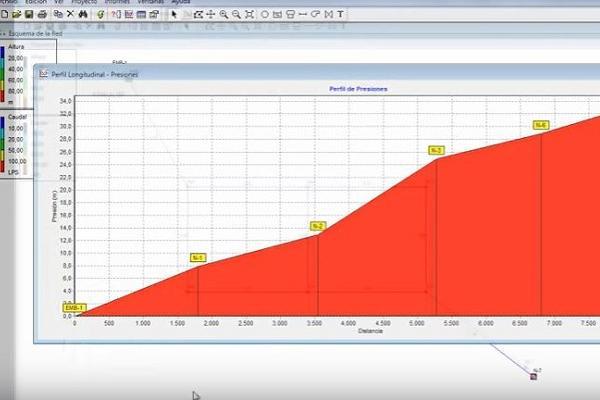Select the Zoom Out magnifier tool
Screen dimensions: 600x400
pyautogui.click(x=236, y=15)
